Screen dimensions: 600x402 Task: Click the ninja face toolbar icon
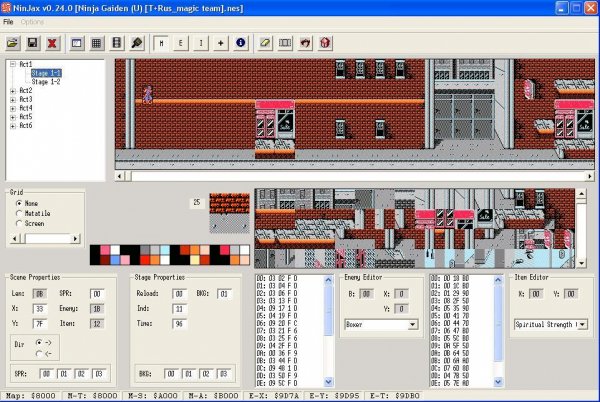click(305, 43)
